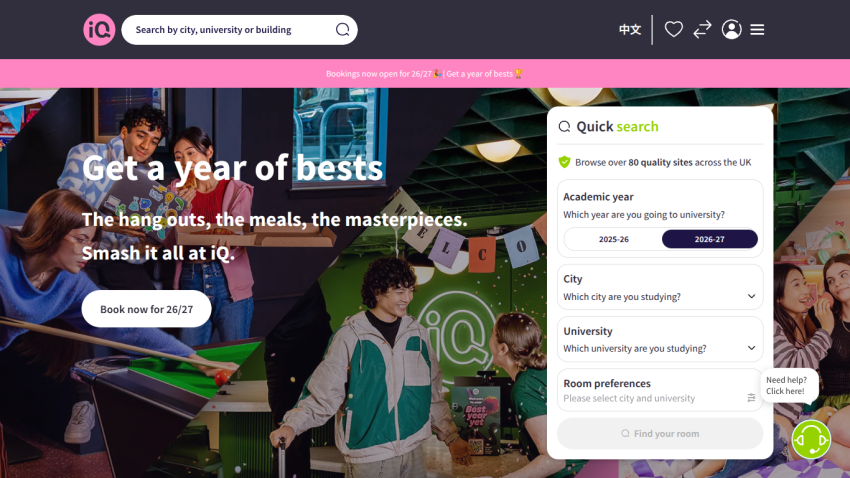
Task: Open favourites heart icon
Action: point(674,29)
